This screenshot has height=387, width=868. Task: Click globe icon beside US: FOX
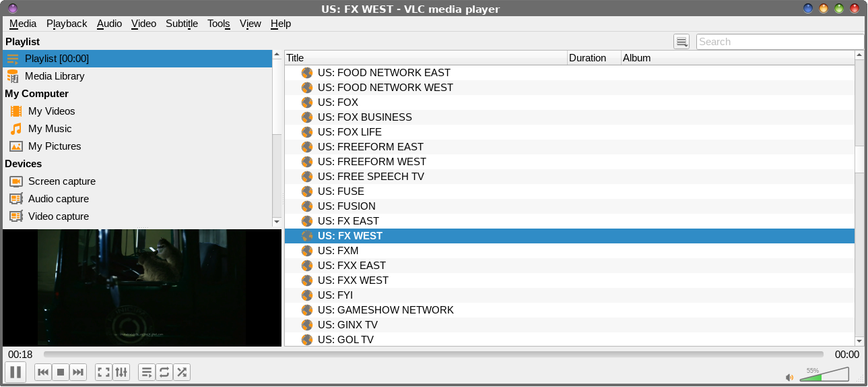coord(307,102)
